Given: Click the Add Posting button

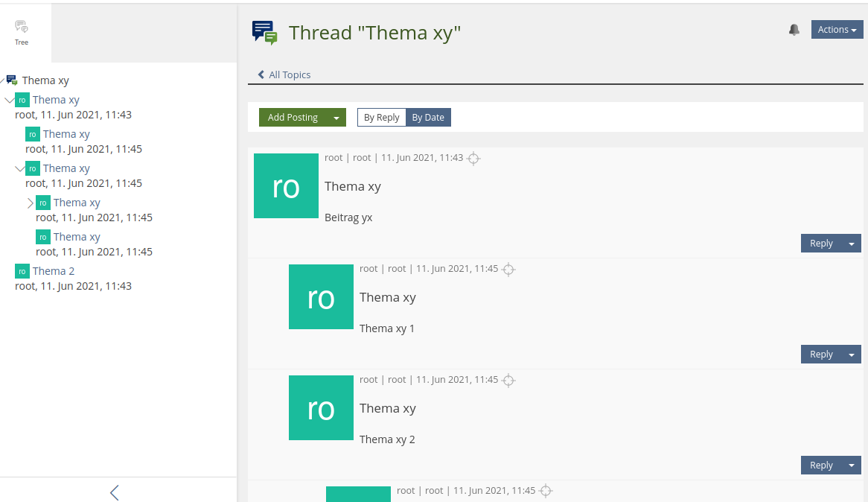Looking at the screenshot, I should pyautogui.click(x=293, y=118).
